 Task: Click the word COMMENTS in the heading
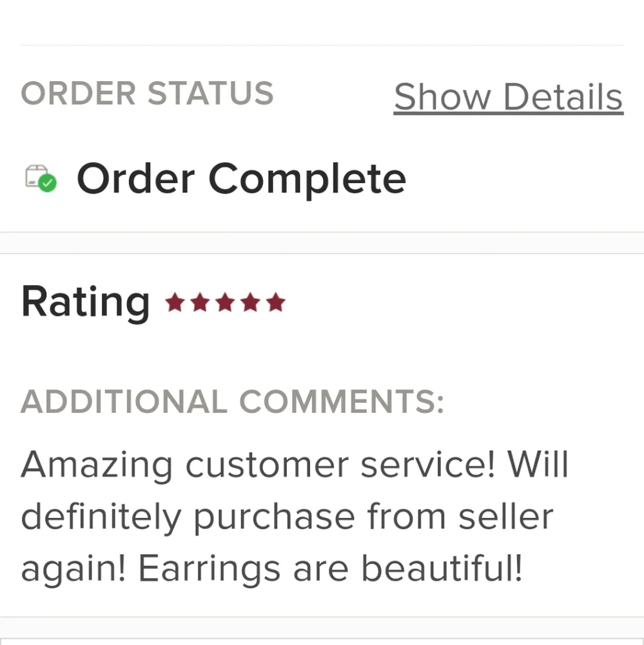[342, 401]
